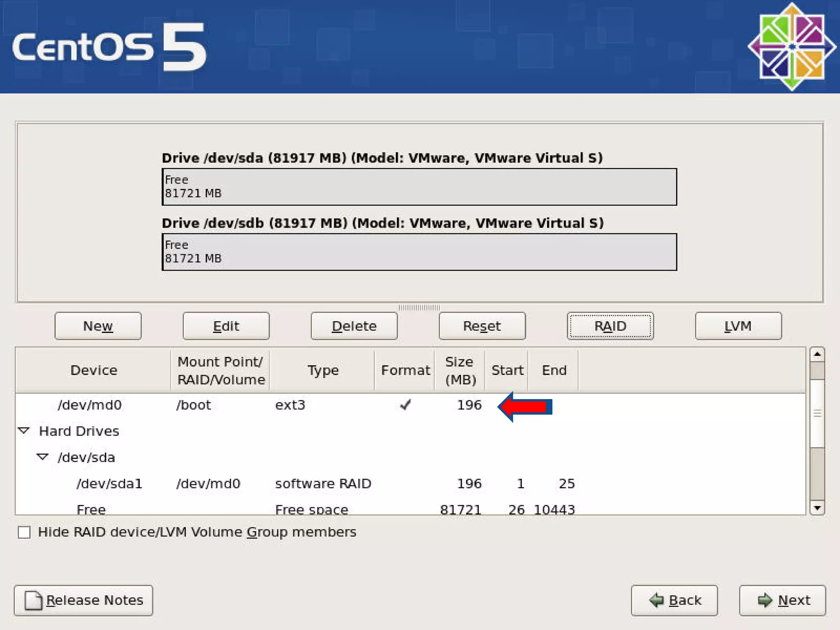Click the Format checkmark for /dev/md0
The width and height of the screenshot is (840, 630).
pyautogui.click(x=405, y=405)
